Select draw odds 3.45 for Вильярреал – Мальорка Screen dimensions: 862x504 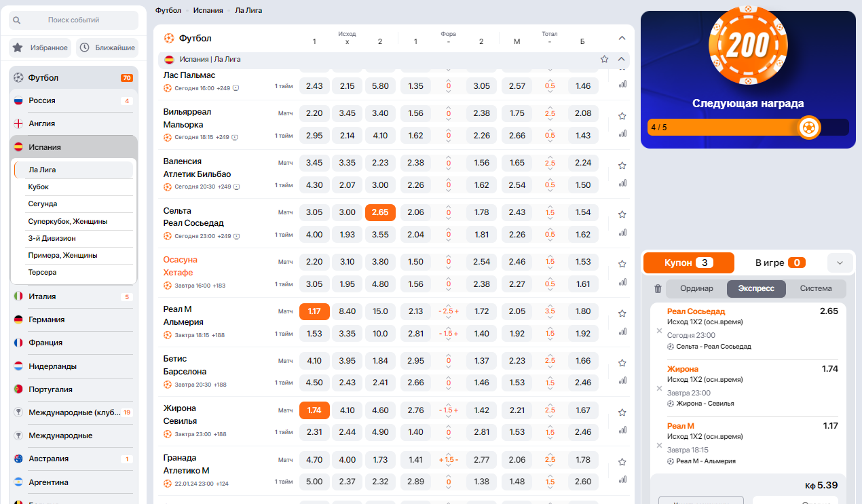(347, 113)
